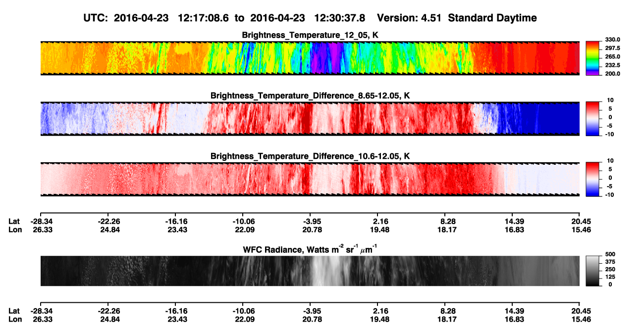Click the Brightness_Temperature_12_05 panel title
644x330 pixels.
310,35
